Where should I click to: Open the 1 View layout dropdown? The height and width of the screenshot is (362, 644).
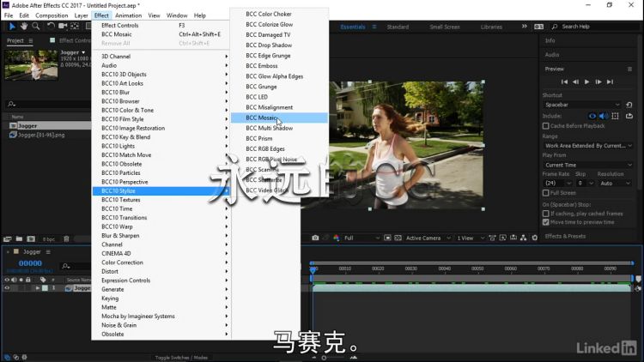(x=471, y=238)
